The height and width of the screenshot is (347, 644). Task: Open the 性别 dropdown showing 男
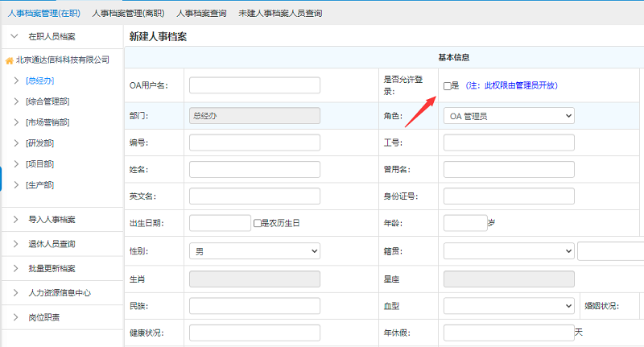pyautogui.click(x=254, y=251)
